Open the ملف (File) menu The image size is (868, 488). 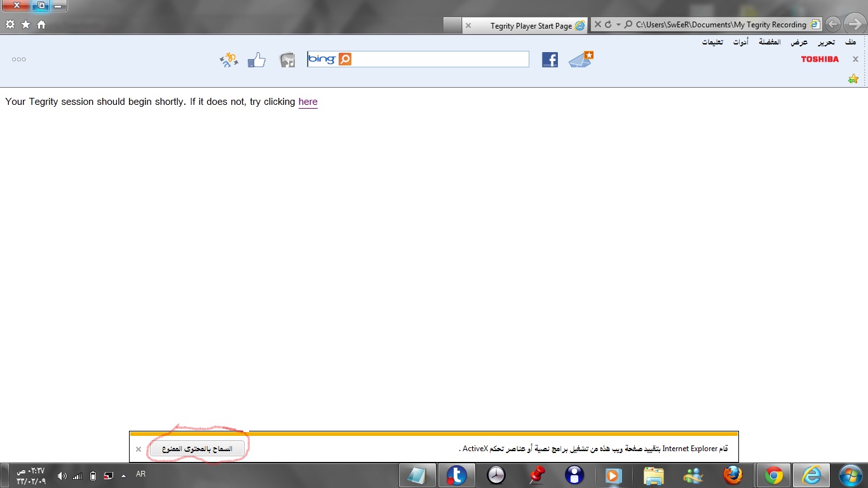click(x=850, y=42)
